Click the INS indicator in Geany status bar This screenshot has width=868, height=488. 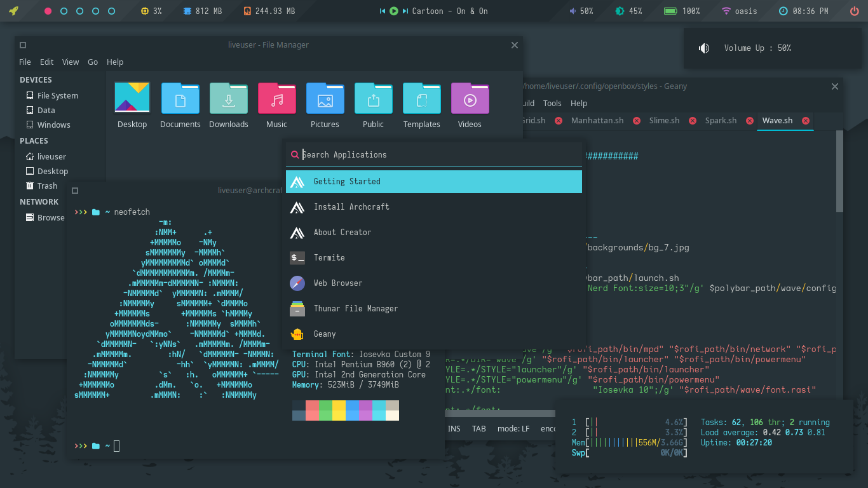pos(454,429)
